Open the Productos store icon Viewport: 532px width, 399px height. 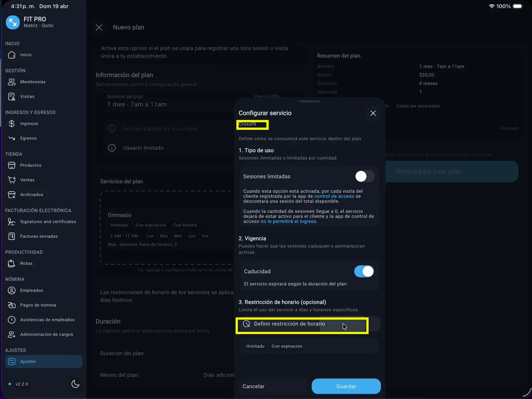[12, 166]
